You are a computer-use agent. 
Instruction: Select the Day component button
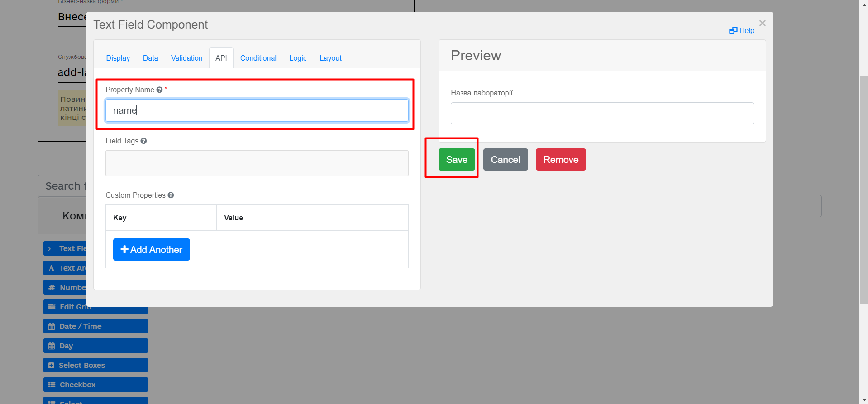(95, 346)
